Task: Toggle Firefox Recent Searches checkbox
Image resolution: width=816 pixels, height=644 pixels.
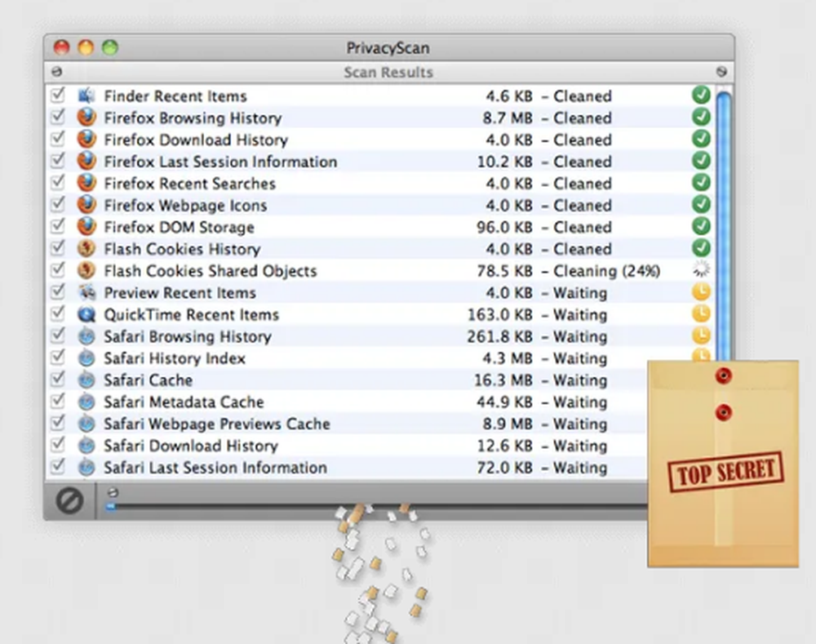Action: coord(58,183)
